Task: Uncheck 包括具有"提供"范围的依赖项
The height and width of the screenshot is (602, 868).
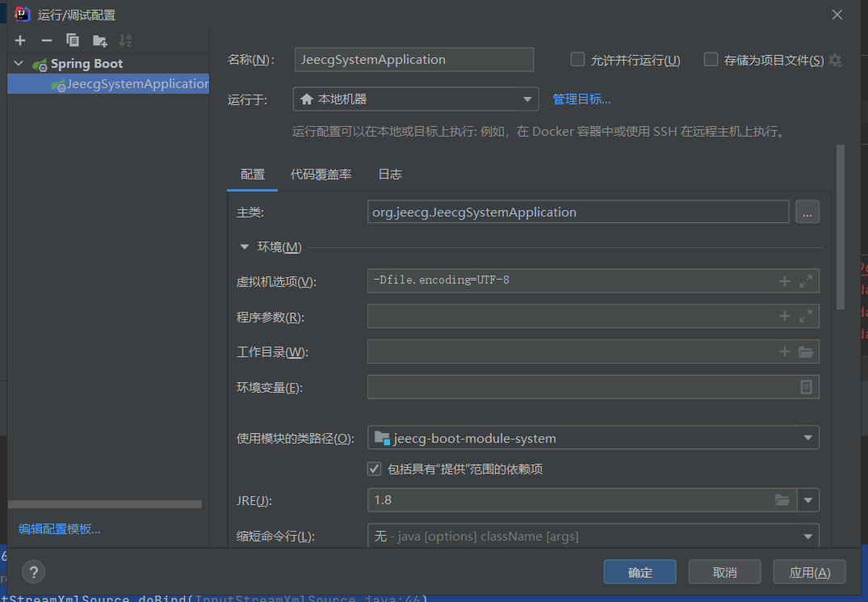Action: (374, 469)
